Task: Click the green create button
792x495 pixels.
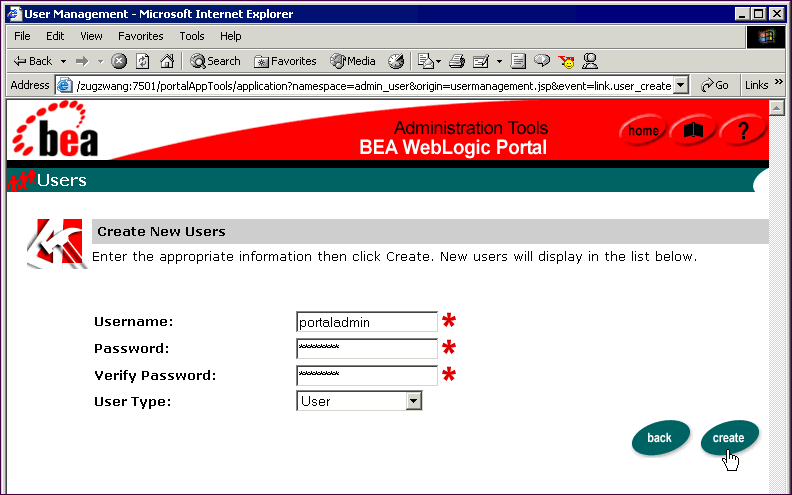Action: tap(729, 438)
